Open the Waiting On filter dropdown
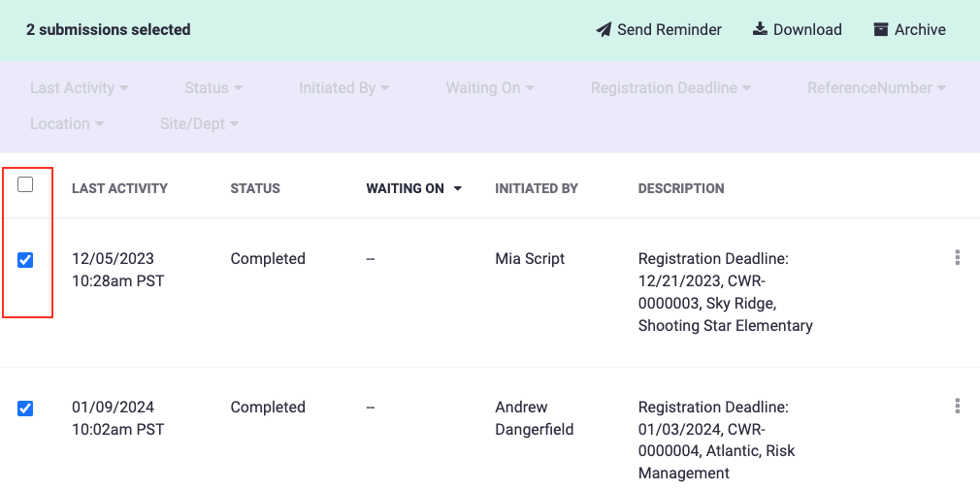Image resolution: width=980 pixels, height=491 pixels. click(x=489, y=88)
